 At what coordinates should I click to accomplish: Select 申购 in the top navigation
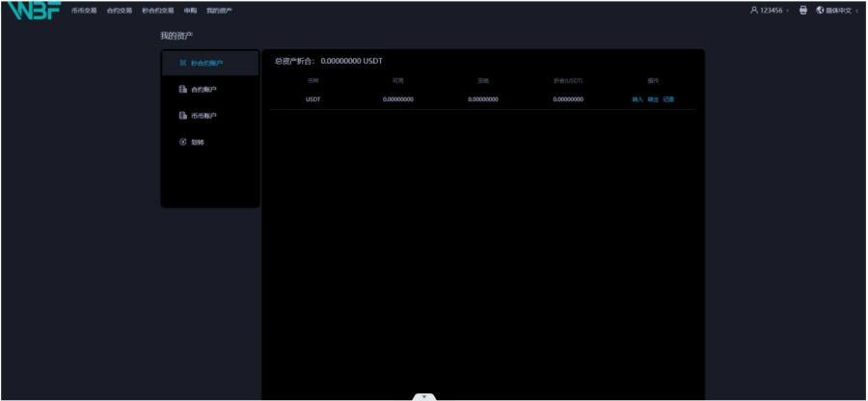coord(191,11)
